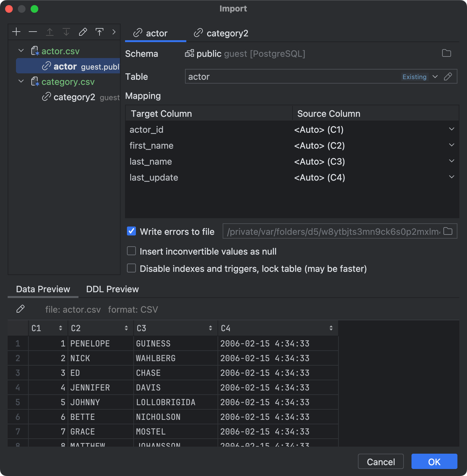Click the pencil icon above the data preview
467x476 pixels.
[21, 309]
